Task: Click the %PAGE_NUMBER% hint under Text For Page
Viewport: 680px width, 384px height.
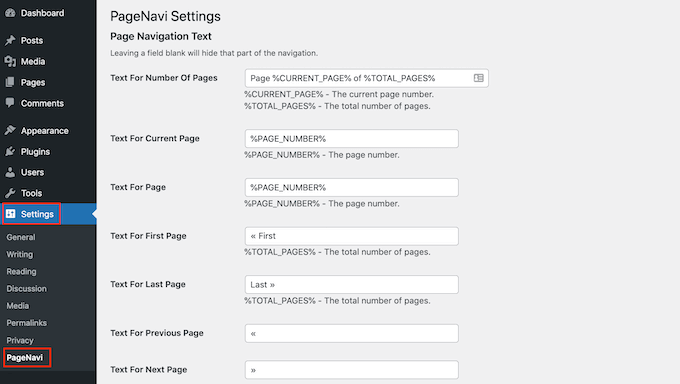Action: (x=322, y=203)
